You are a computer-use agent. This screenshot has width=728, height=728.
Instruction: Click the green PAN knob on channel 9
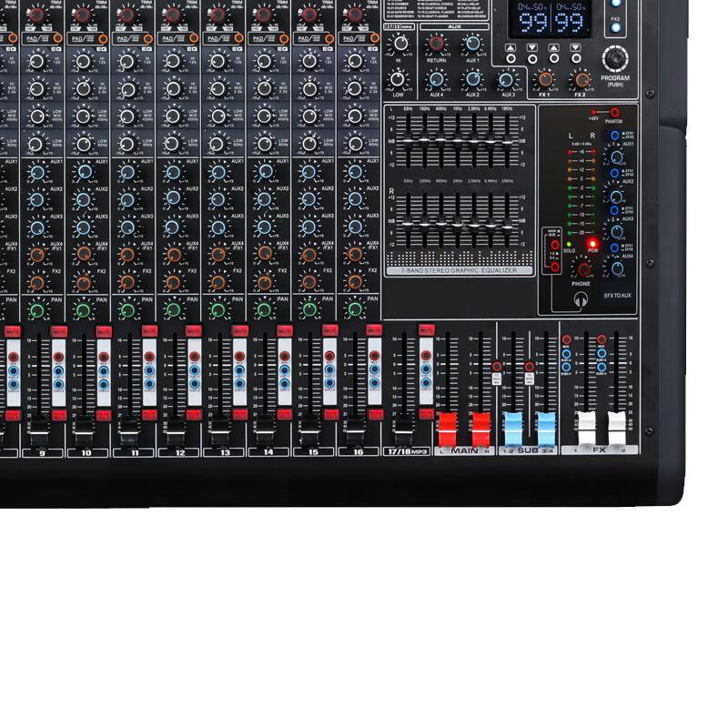pyautogui.click(x=37, y=310)
